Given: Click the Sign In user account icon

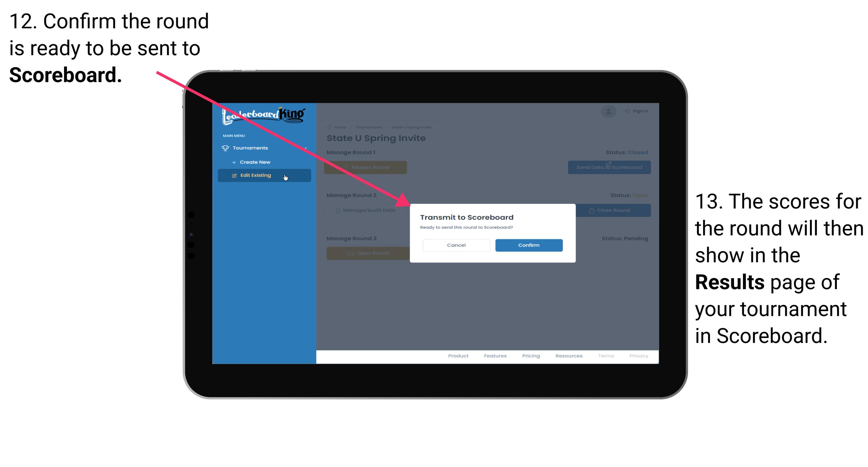Looking at the screenshot, I should point(608,110).
